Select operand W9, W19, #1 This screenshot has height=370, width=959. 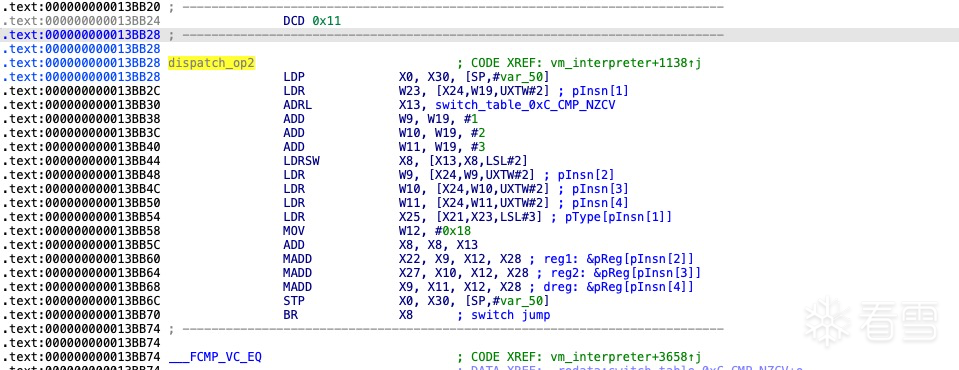tap(438, 119)
